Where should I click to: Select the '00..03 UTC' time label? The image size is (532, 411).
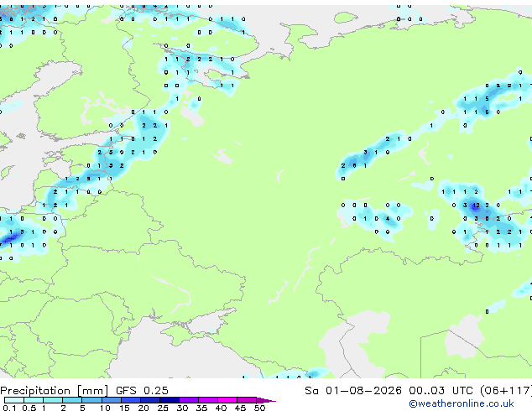coord(441,391)
